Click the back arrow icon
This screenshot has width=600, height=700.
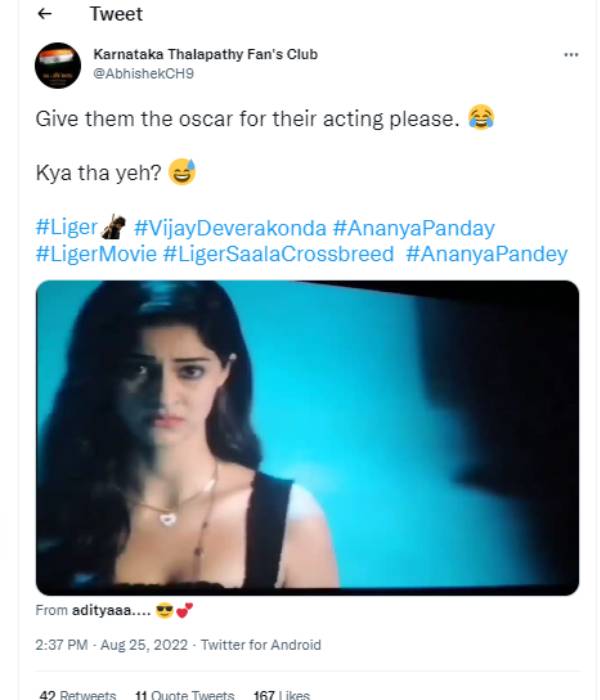(x=44, y=15)
